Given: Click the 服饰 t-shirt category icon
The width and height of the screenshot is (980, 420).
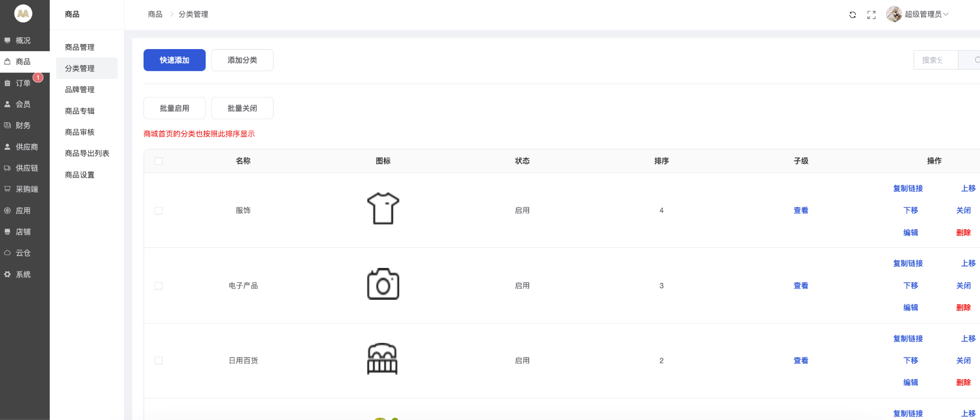Looking at the screenshot, I should coord(383,209).
